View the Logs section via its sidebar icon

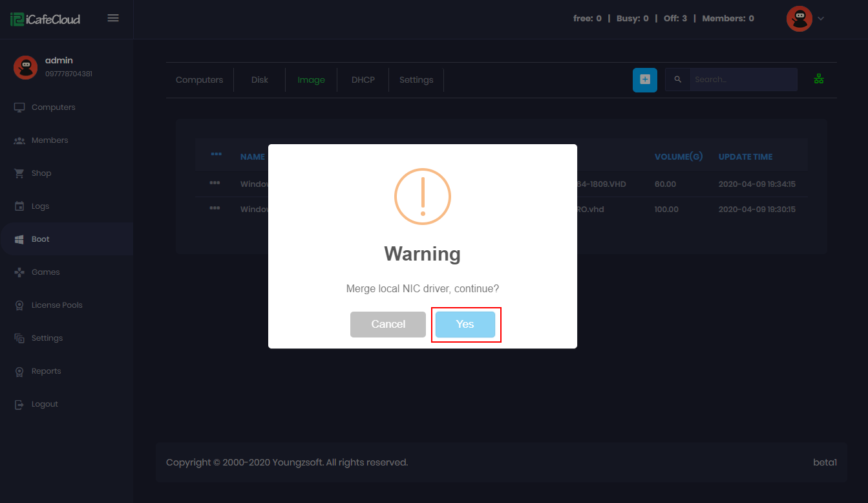[21, 206]
